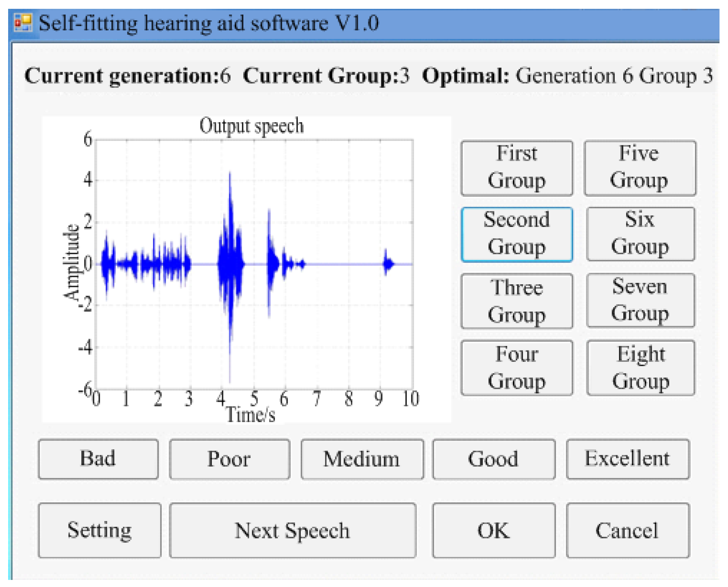Image resolution: width=728 pixels, height=587 pixels.
Task: Rate the speech as Excellent
Action: coord(627,459)
